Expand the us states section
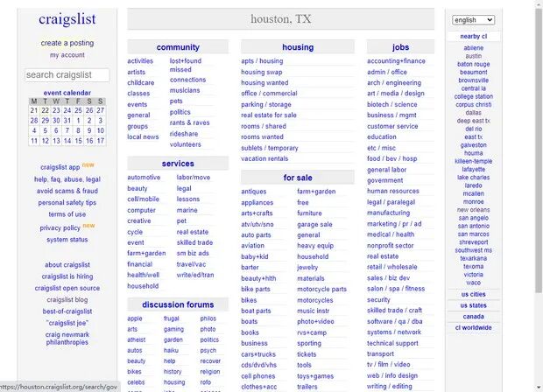 tap(473, 305)
